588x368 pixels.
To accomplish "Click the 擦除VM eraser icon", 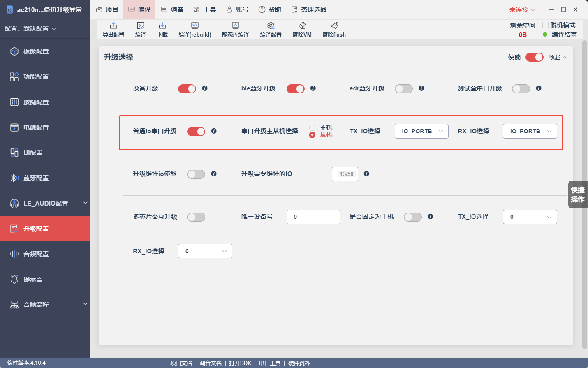I will 302,25.
